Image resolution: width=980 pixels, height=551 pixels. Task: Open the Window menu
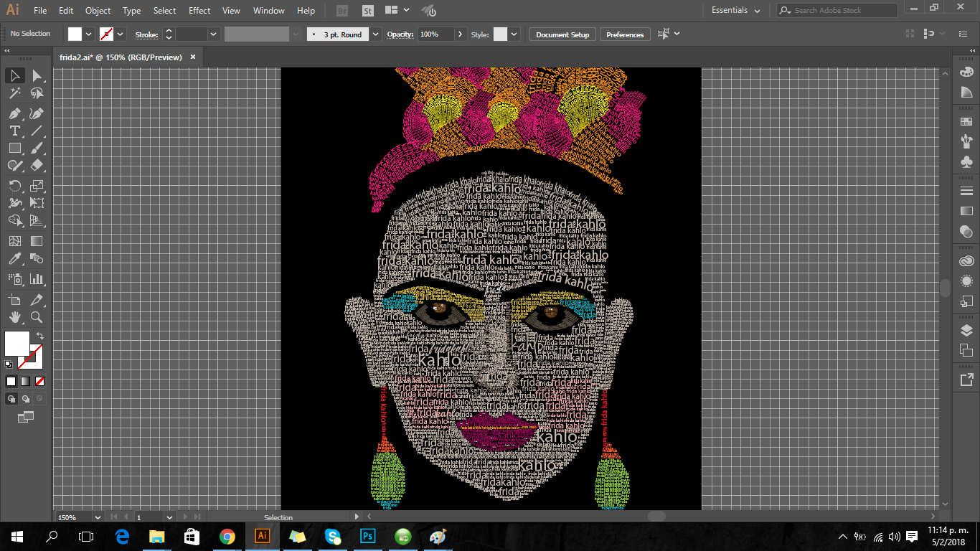pyautogui.click(x=269, y=10)
